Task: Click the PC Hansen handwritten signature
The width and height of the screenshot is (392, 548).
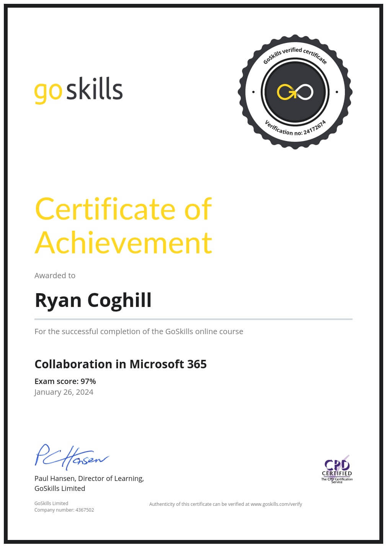Action: (72, 457)
